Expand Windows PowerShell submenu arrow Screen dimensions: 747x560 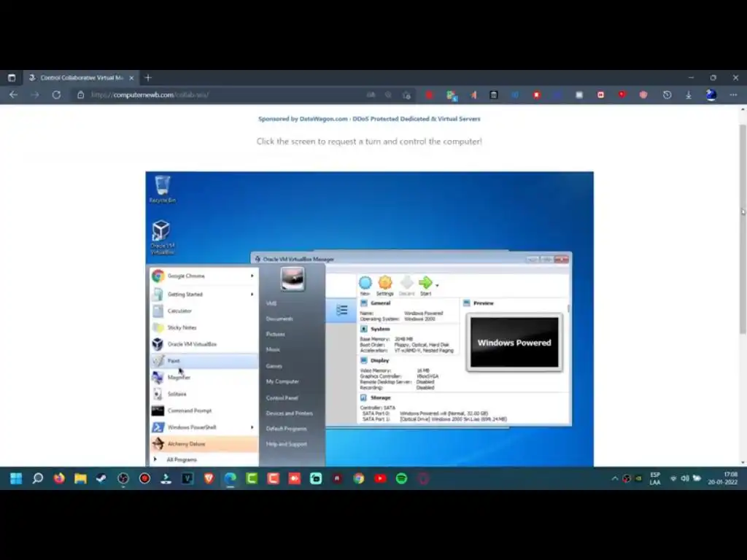(x=252, y=427)
